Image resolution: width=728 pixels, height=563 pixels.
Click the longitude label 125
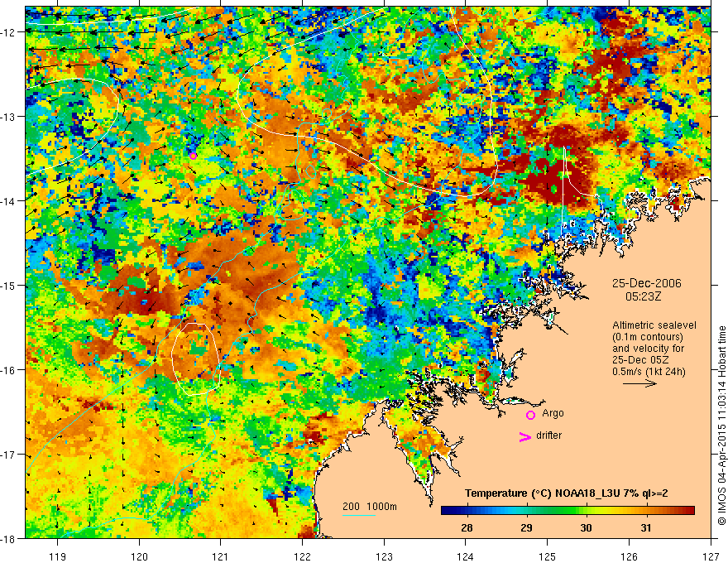[548, 556]
